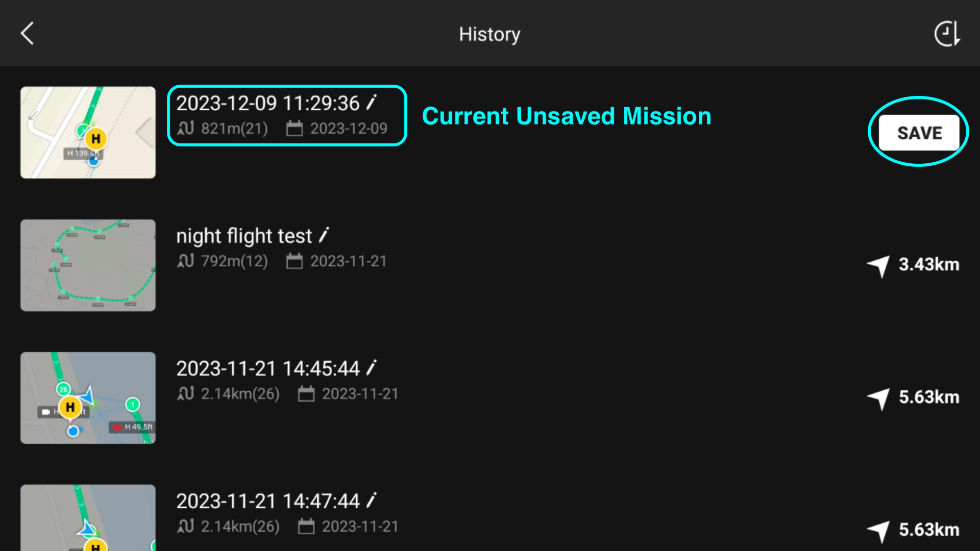Tap navigation arrow for 14:47:44 mission
The width and height of the screenshot is (980, 551).
point(878,531)
